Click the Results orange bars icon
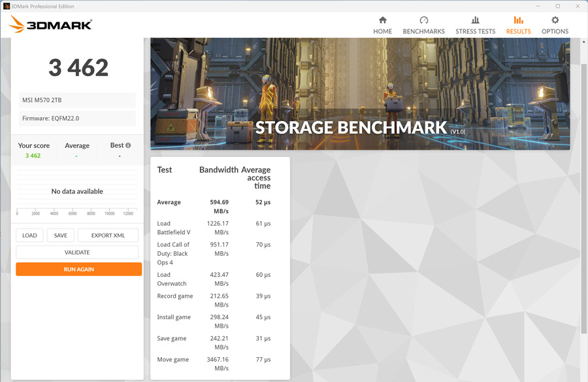 (518, 20)
